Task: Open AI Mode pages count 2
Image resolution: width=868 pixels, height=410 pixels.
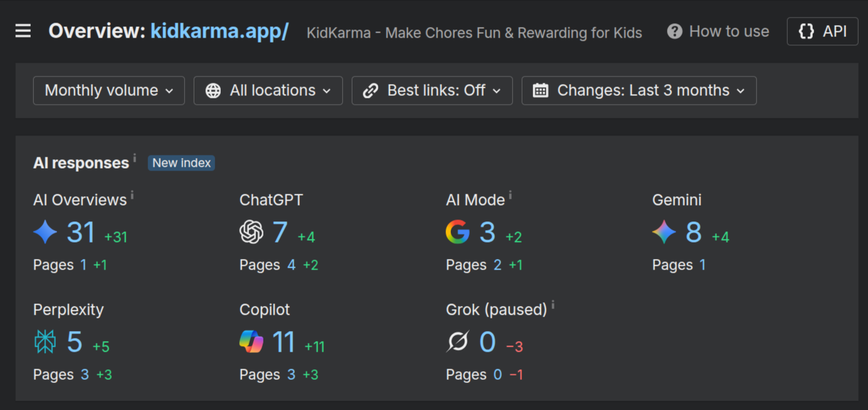Action: coord(497,265)
